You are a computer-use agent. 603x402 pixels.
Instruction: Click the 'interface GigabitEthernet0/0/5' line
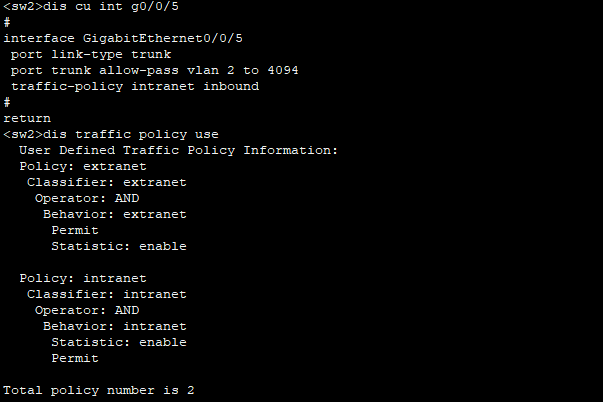(x=123, y=38)
